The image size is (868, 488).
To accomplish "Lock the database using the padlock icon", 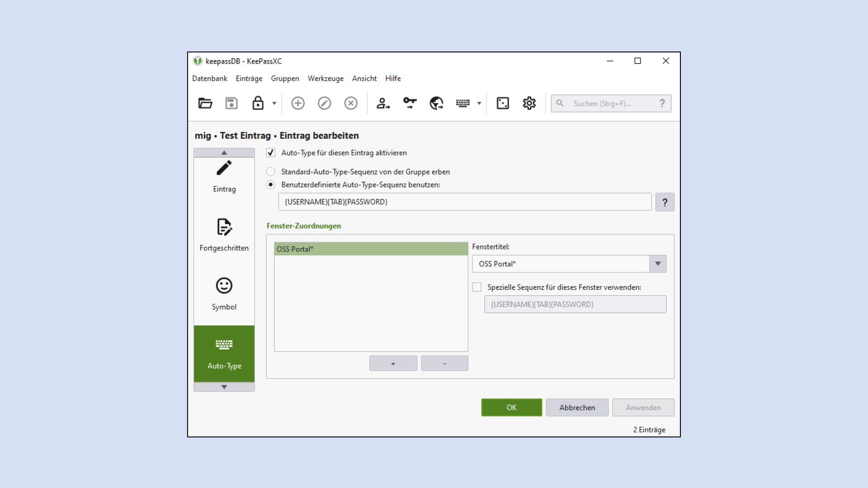I will pos(257,103).
